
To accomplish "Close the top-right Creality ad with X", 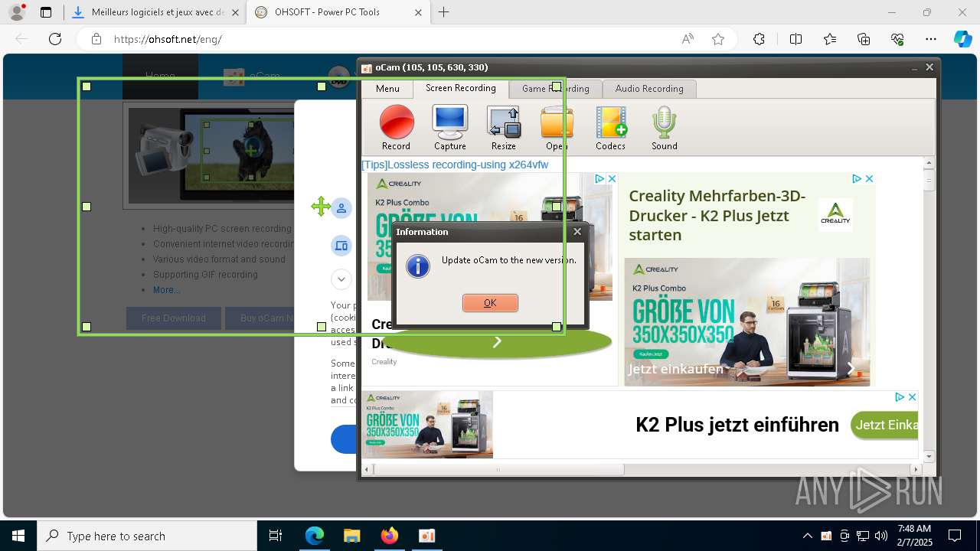I will (870, 178).
